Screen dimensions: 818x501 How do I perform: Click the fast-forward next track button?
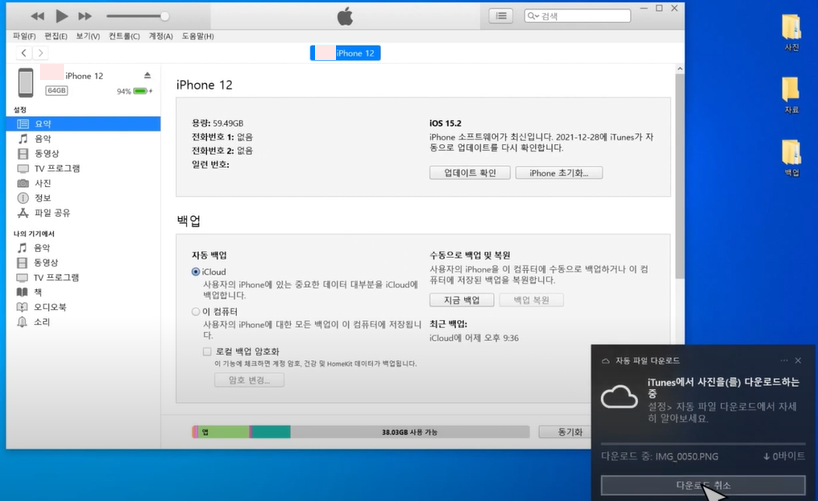pos(85,16)
